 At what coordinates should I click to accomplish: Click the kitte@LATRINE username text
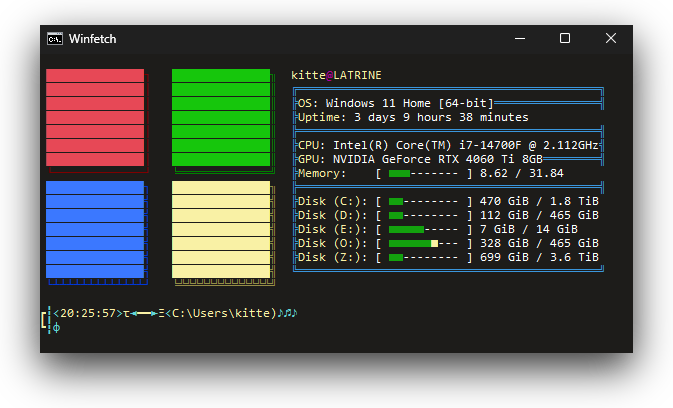(x=336, y=75)
